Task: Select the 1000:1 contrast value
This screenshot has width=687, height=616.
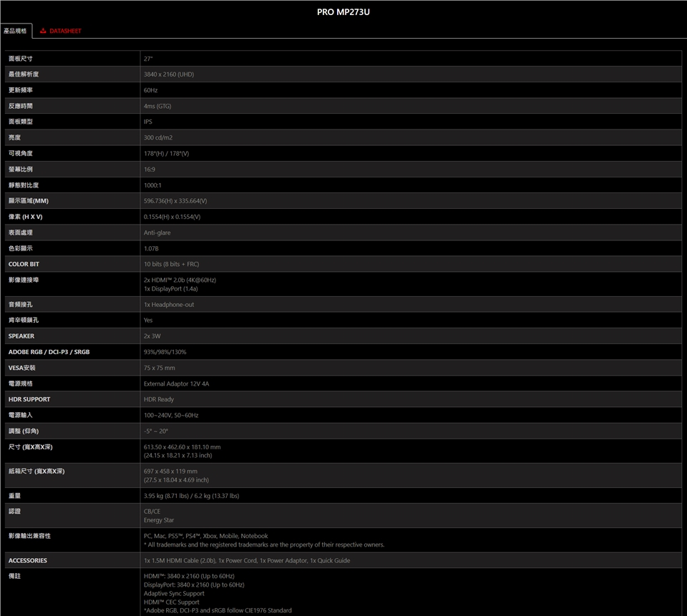Action: pyautogui.click(x=152, y=185)
